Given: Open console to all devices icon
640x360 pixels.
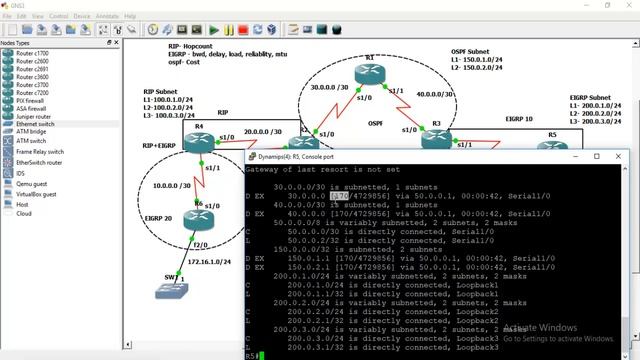Looking at the screenshot, I should (182, 30).
